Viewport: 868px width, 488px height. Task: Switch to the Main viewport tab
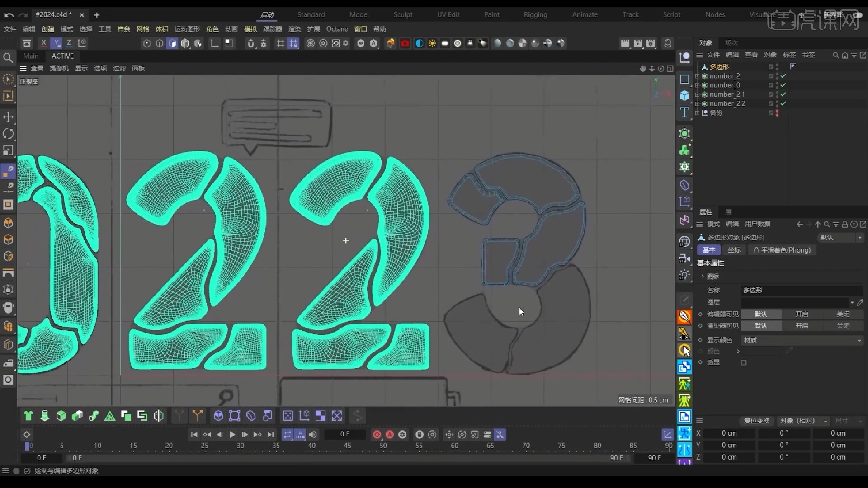(x=31, y=56)
